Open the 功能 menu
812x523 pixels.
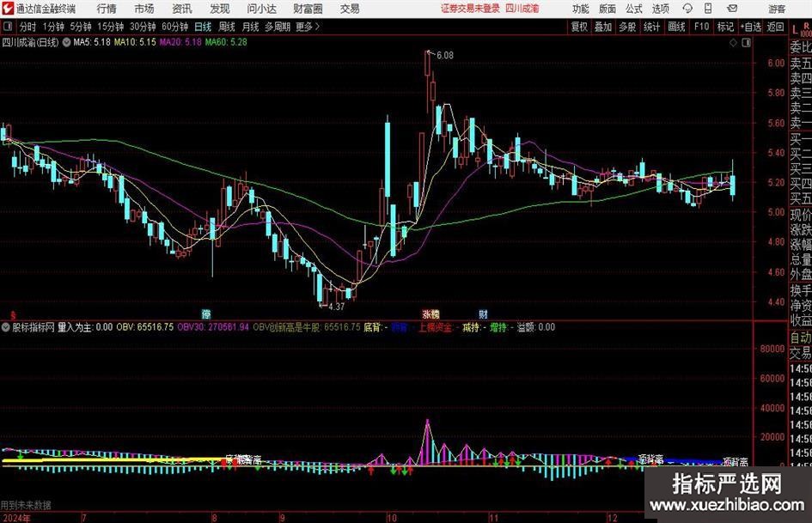point(581,9)
